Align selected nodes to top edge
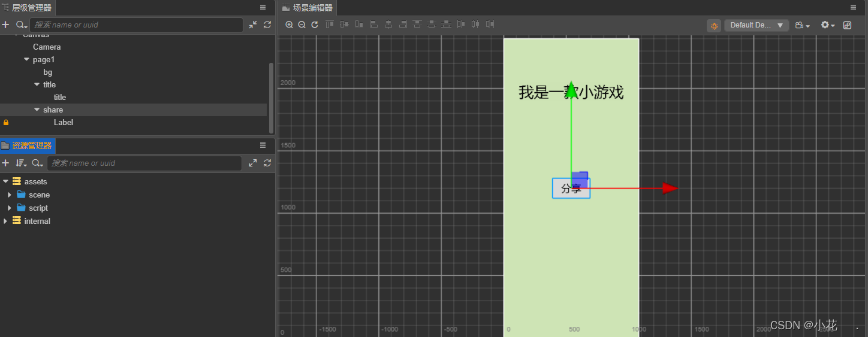The width and height of the screenshot is (868, 337). pos(330,25)
